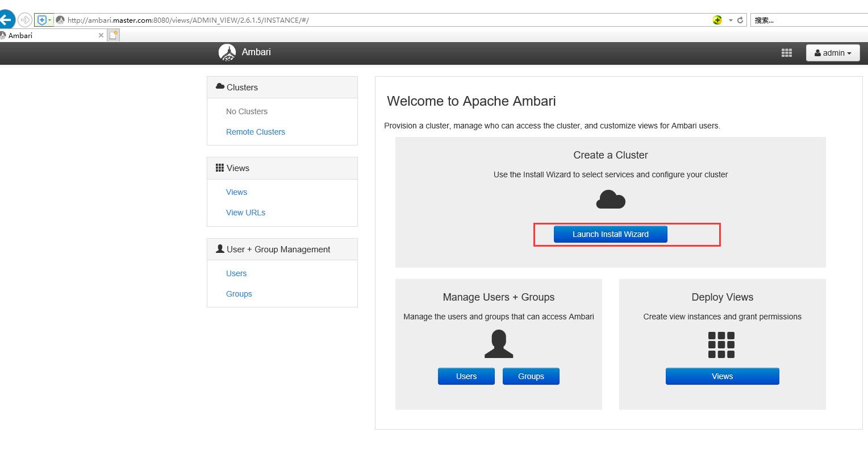The width and height of the screenshot is (868, 466).
Task: Click the browser forward arrow button
Action: 25,20
